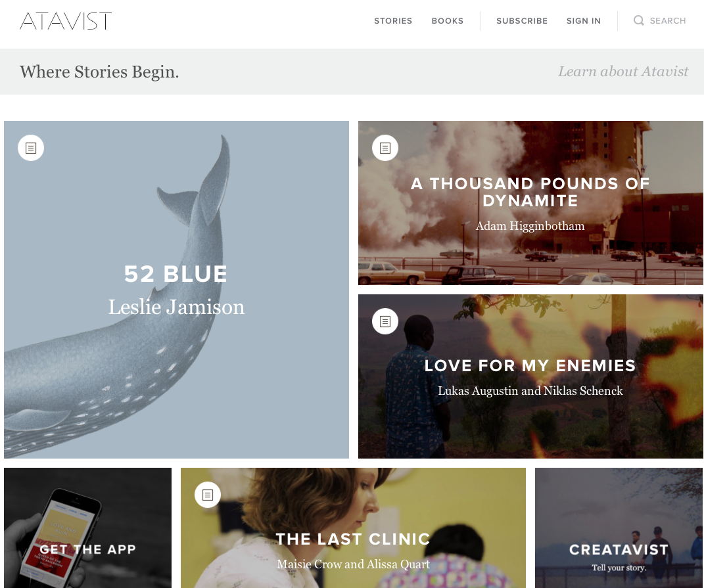The height and width of the screenshot is (588, 704).
Task: Click the Atavist logo
Action: tap(66, 21)
